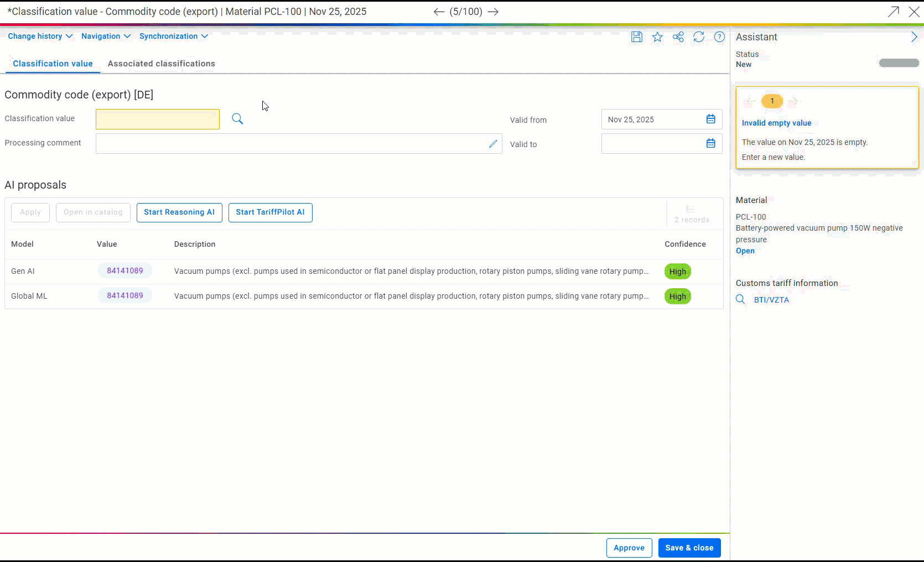Click into the Classification value input field
The width and height of the screenshot is (924, 562).
158,119
